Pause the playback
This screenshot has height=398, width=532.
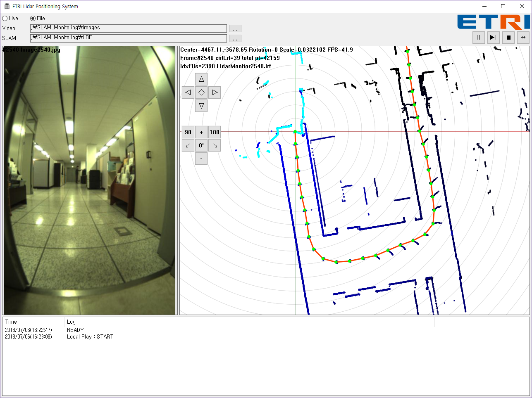(479, 38)
